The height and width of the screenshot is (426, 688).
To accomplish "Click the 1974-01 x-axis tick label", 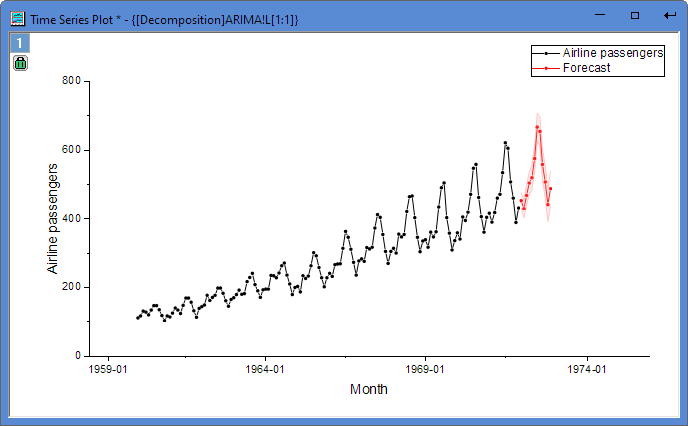I will tap(587, 369).
